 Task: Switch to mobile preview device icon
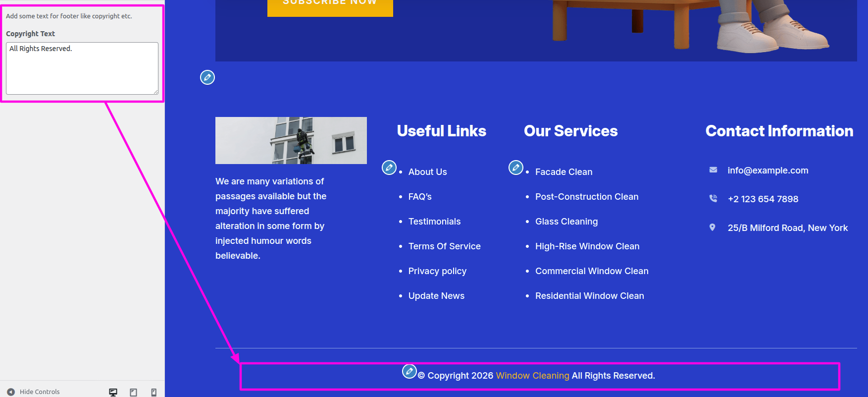pos(153,392)
